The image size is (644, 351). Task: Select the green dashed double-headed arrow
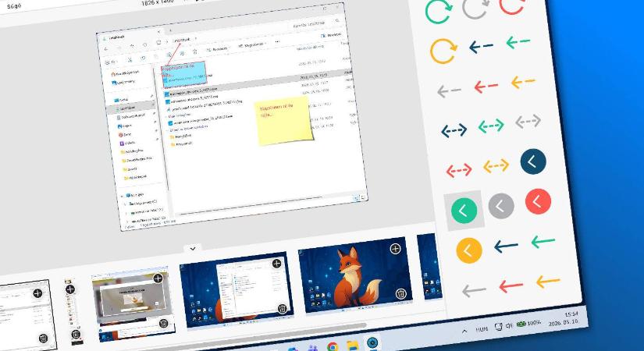coord(491,126)
